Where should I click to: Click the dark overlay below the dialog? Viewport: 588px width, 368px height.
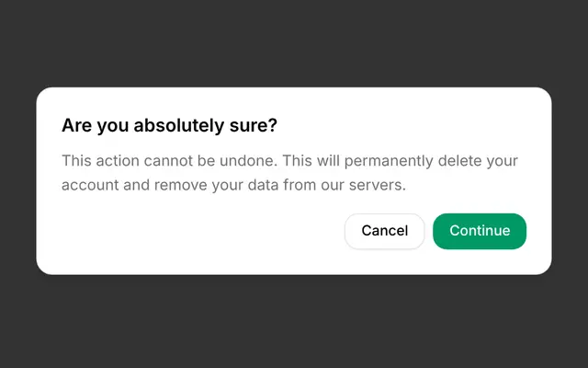(x=294, y=321)
